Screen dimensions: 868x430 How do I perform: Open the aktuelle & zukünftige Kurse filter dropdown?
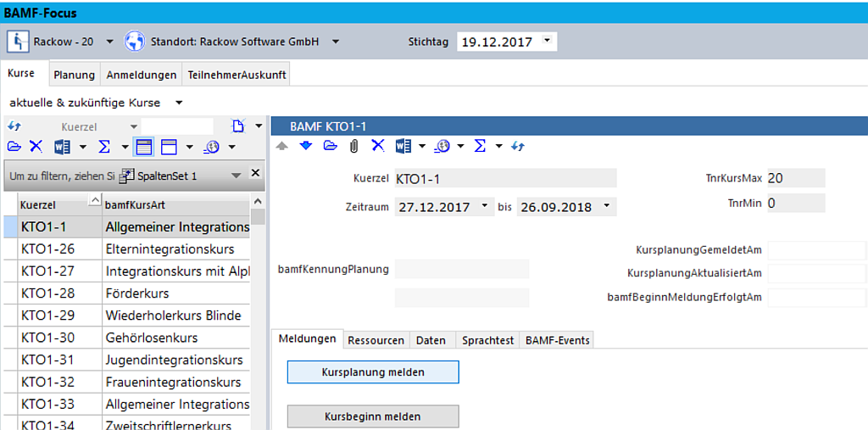pyautogui.click(x=179, y=103)
